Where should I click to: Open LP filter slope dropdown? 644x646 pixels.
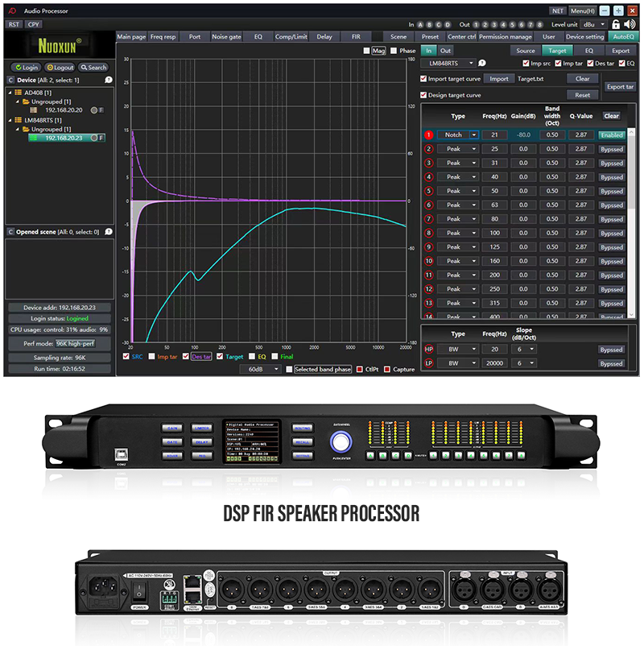525,363
